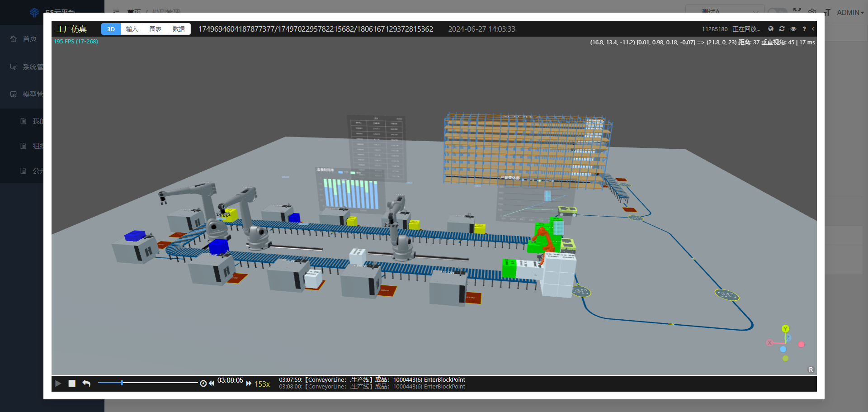
Task: Click the refresh icon in simulation header
Action: coord(782,29)
